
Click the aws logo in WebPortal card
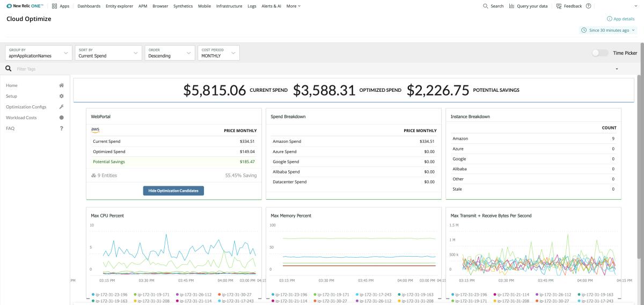[x=96, y=129]
